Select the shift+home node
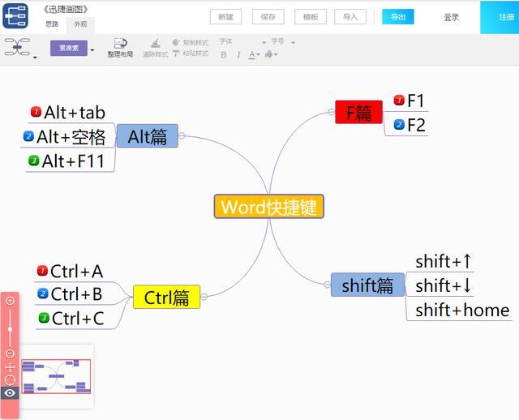This screenshot has width=519, height=420. point(462,310)
